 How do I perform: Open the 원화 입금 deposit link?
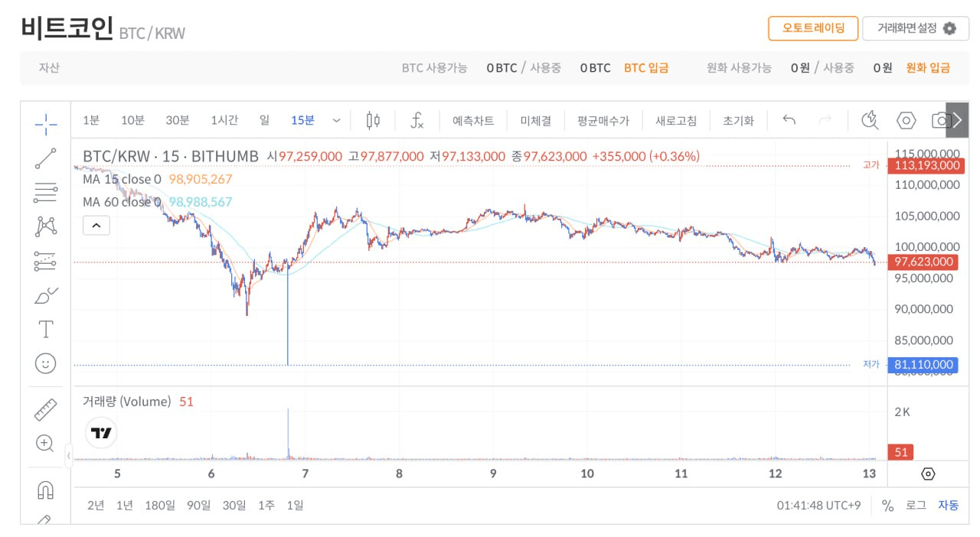pos(928,68)
